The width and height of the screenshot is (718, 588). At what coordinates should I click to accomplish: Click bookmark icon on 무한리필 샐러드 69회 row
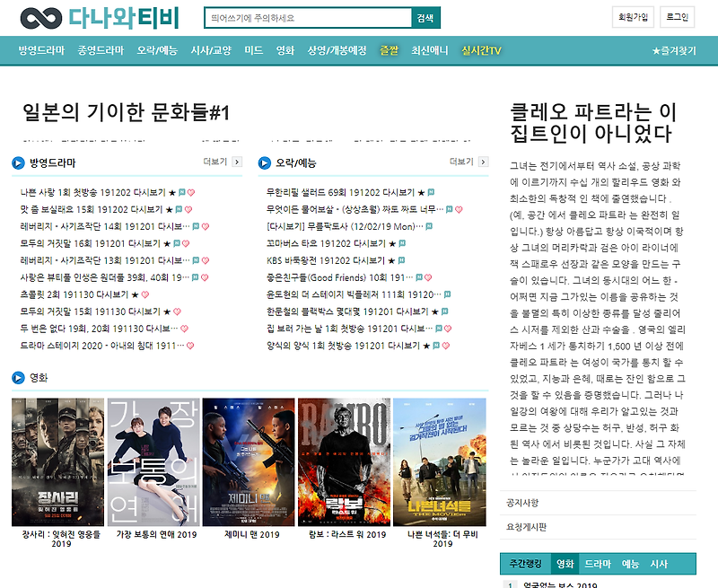(x=431, y=192)
